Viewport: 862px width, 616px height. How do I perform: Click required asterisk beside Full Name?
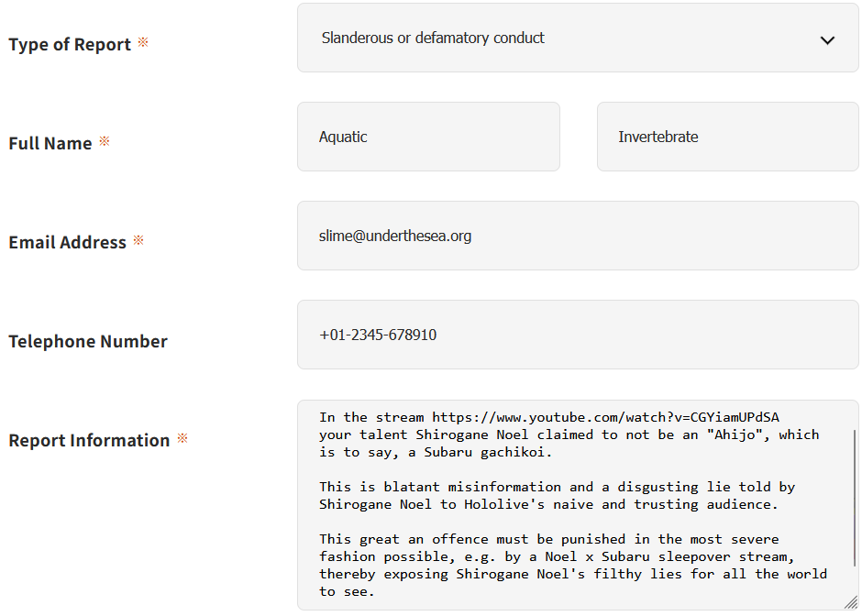[x=105, y=141]
